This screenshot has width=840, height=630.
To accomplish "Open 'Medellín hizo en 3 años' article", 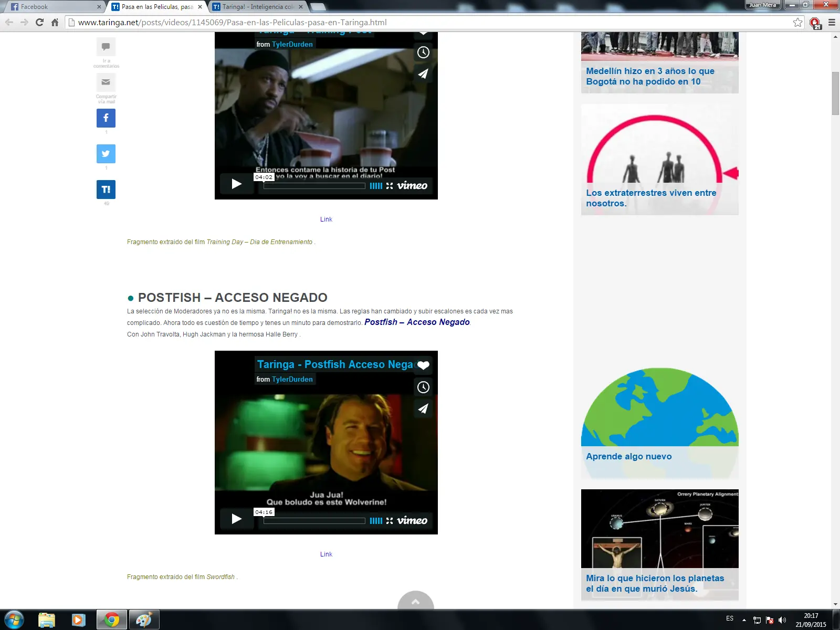I will [660, 63].
